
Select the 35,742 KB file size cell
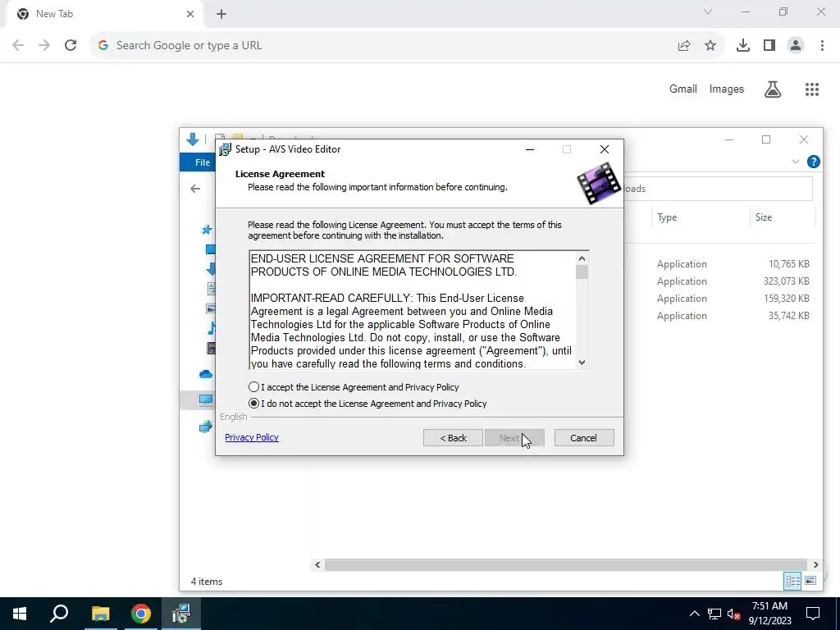(x=788, y=316)
